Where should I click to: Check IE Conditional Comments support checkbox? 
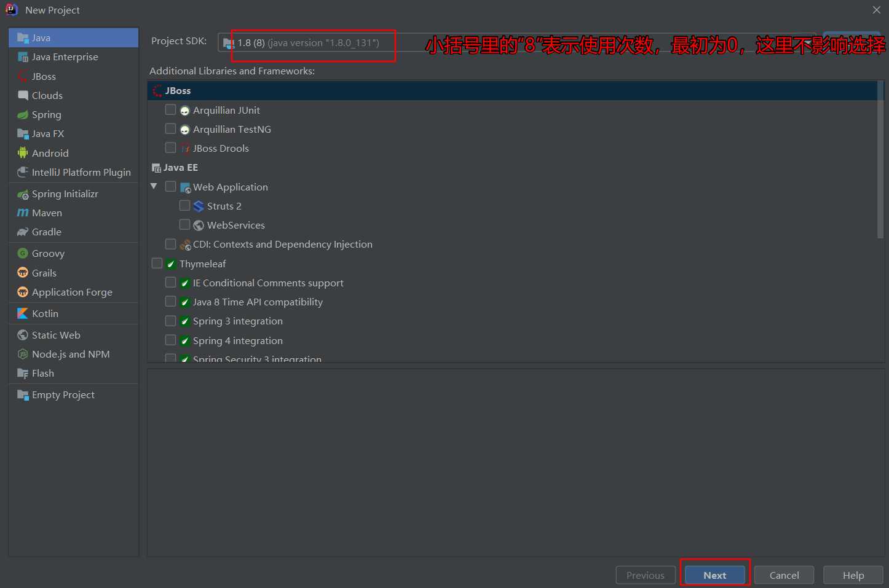point(171,282)
